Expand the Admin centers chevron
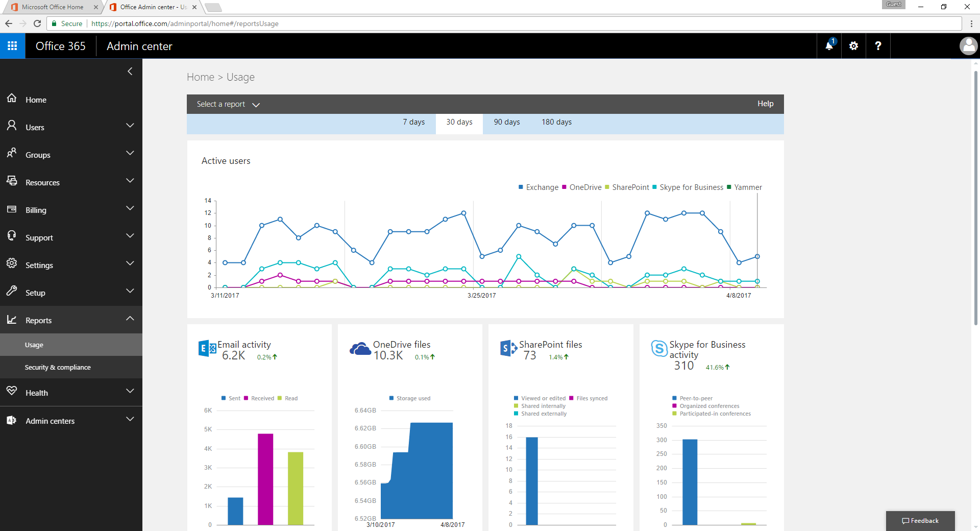980x531 pixels. (x=130, y=419)
